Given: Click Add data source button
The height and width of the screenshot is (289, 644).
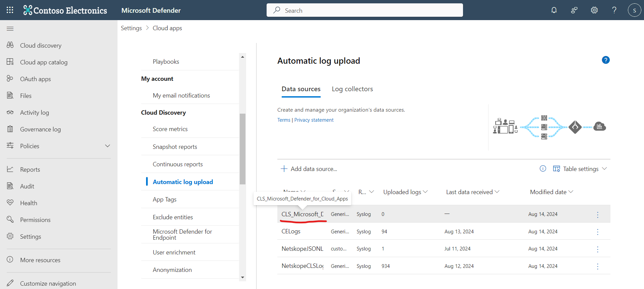Looking at the screenshot, I should (x=309, y=169).
